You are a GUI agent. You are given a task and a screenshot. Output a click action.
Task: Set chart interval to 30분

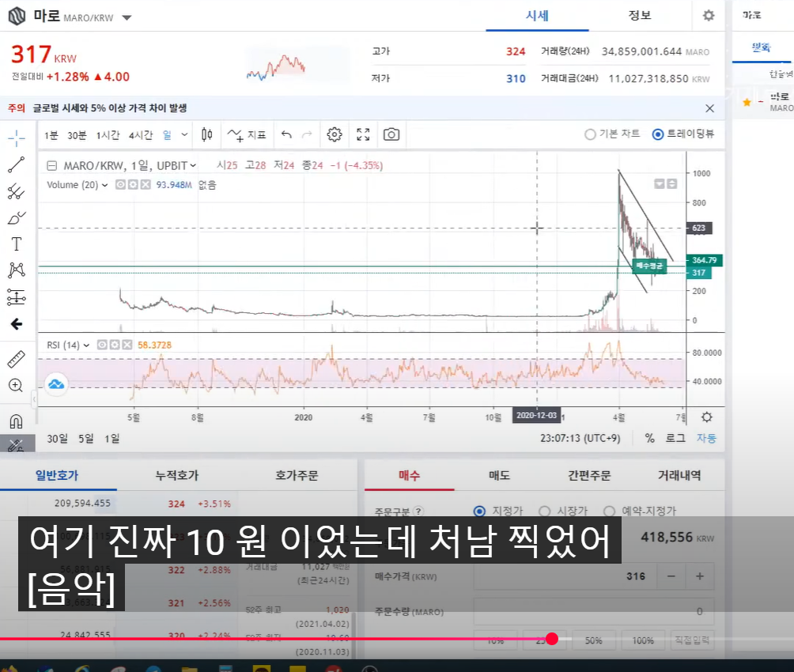(x=77, y=135)
